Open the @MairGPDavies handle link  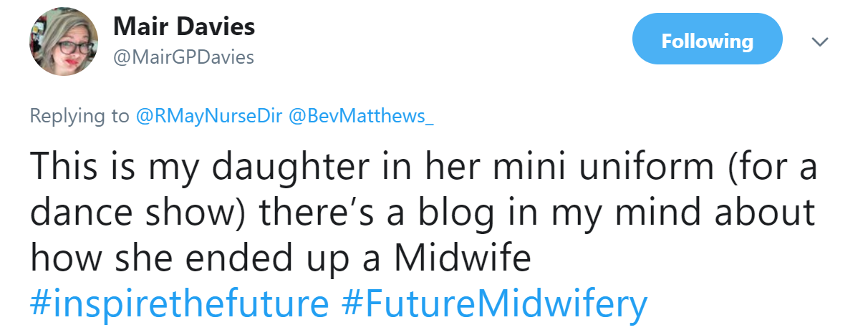tap(183, 57)
